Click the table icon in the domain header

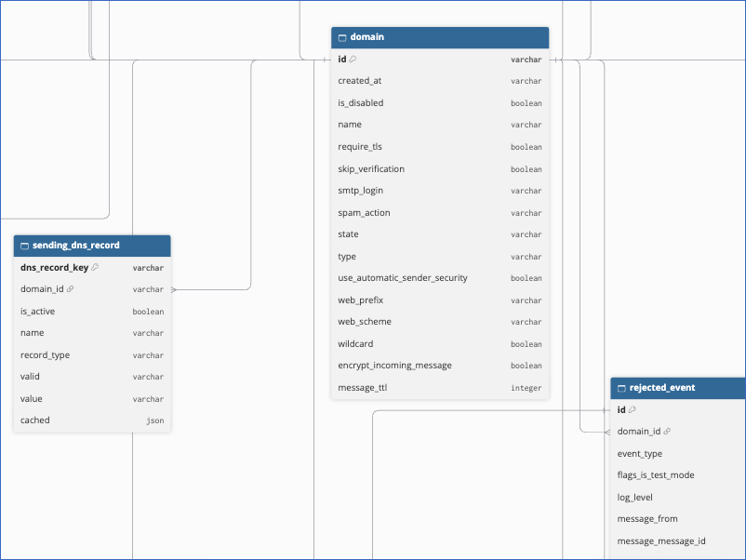[342, 37]
